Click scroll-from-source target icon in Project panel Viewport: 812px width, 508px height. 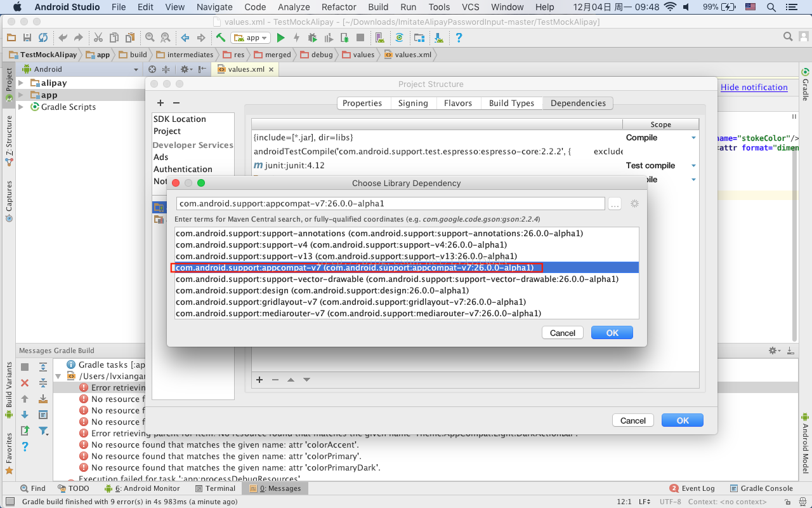coord(152,69)
